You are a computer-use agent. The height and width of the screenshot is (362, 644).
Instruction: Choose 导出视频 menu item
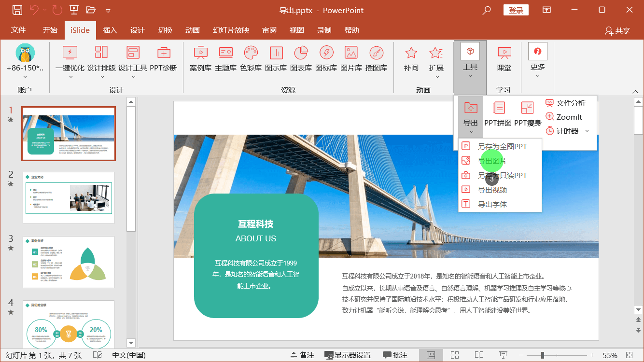tap(500, 190)
